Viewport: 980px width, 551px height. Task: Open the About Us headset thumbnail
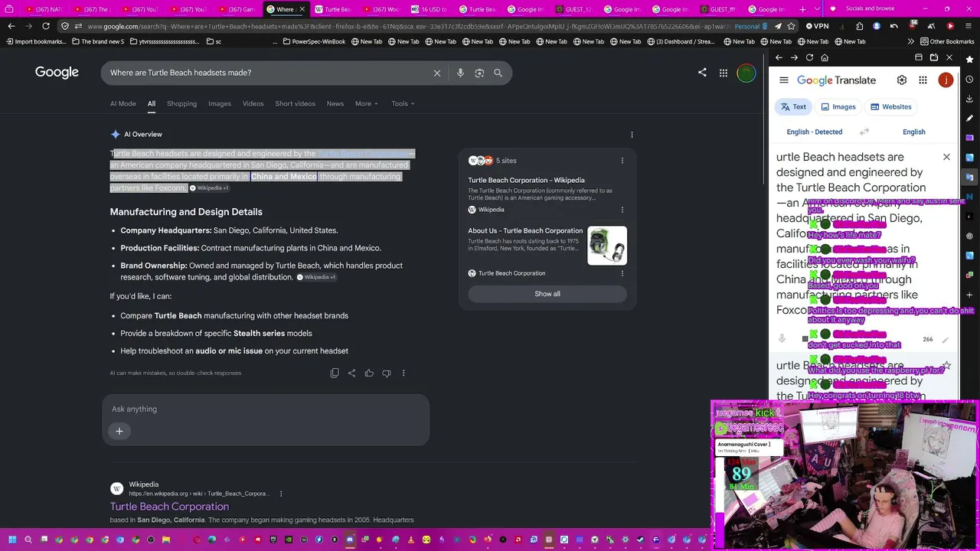click(607, 246)
